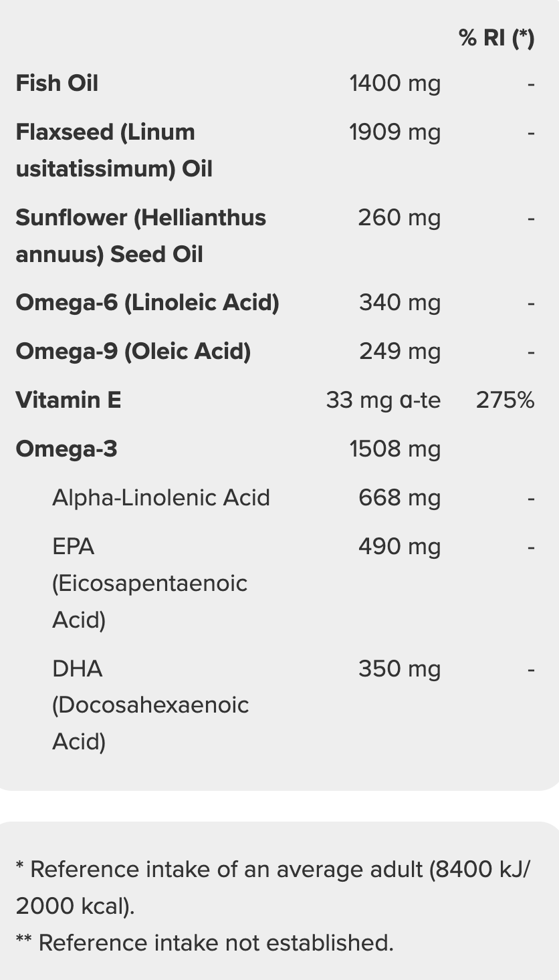Screen dimensions: 559x980
Task: Select the 1508 mg Omega-3 total
Action: click(395, 449)
